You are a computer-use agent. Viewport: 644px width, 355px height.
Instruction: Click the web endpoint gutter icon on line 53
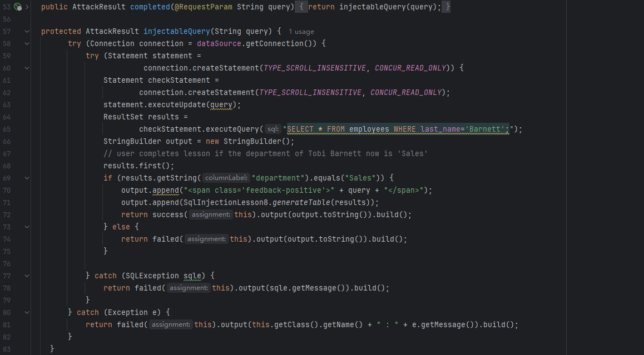(x=18, y=7)
